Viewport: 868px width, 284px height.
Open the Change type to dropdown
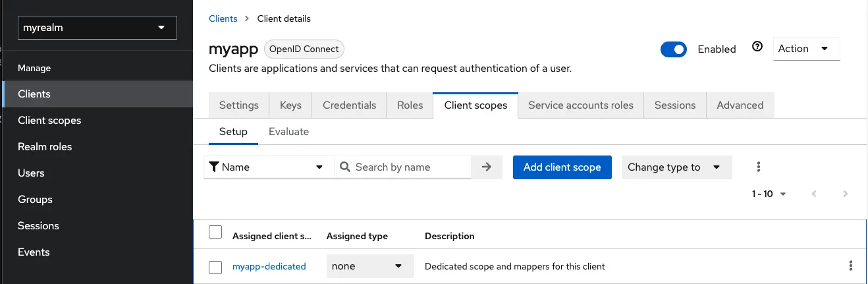click(677, 167)
